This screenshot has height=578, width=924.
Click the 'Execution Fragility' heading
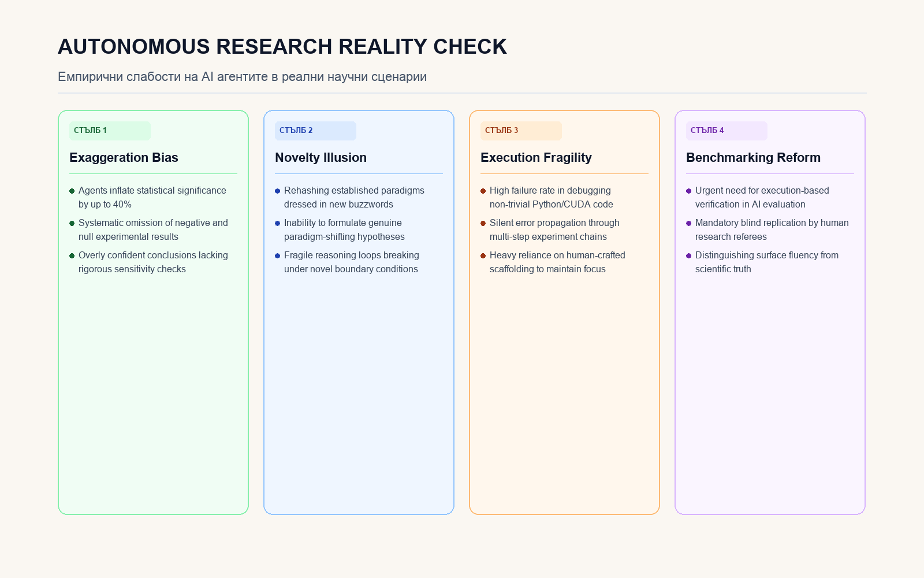coord(536,158)
